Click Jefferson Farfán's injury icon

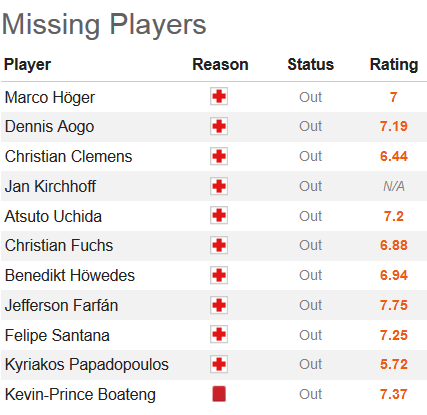click(x=219, y=305)
